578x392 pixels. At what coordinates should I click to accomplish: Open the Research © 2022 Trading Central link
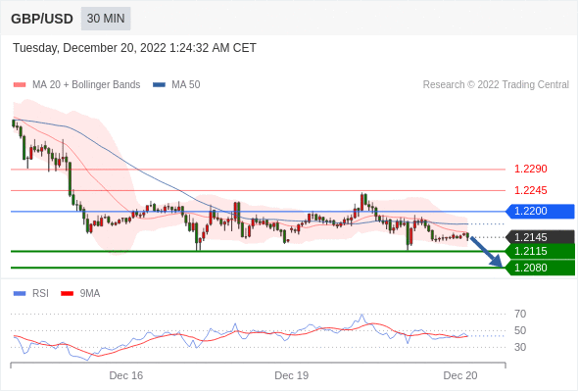(x=496, y=85)
